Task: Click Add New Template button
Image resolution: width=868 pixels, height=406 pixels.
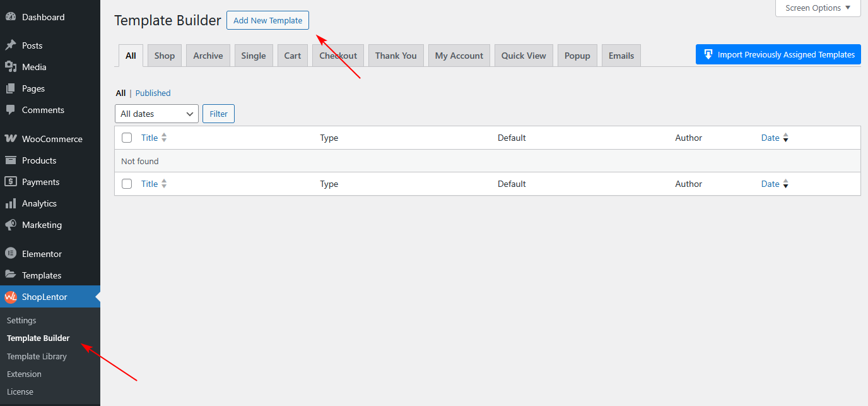Action: [268, 20]
